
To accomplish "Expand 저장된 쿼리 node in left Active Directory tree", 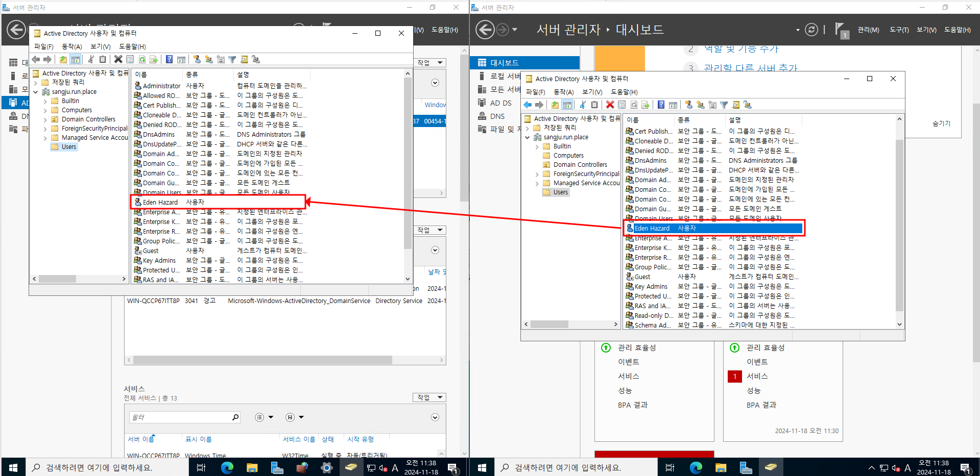I will (36, 83).
